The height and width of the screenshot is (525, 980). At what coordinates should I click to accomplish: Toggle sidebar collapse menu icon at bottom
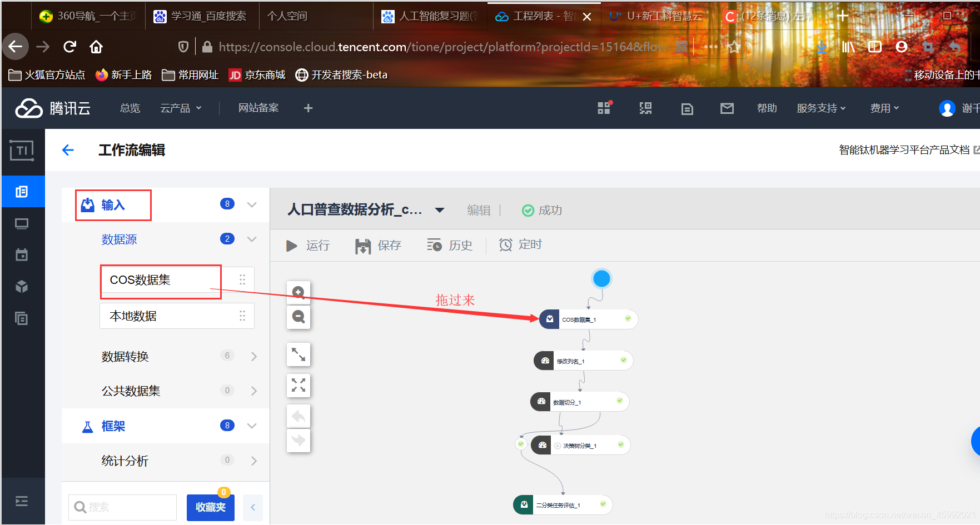pos(22,502)
